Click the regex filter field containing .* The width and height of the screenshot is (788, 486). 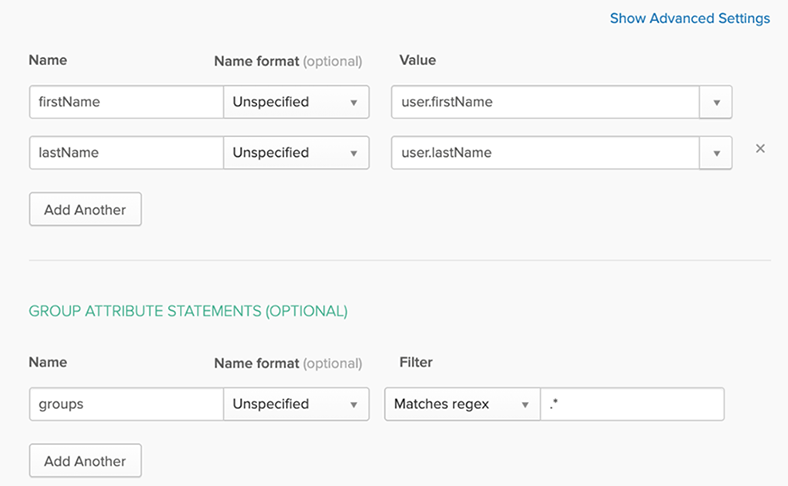(x=631, y=404)
